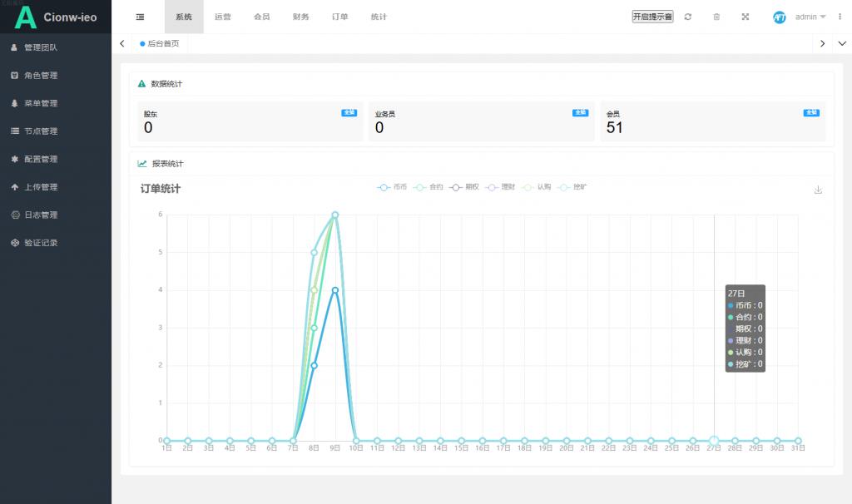Click the 9日 peak data point on chart

tap(335, 215)
